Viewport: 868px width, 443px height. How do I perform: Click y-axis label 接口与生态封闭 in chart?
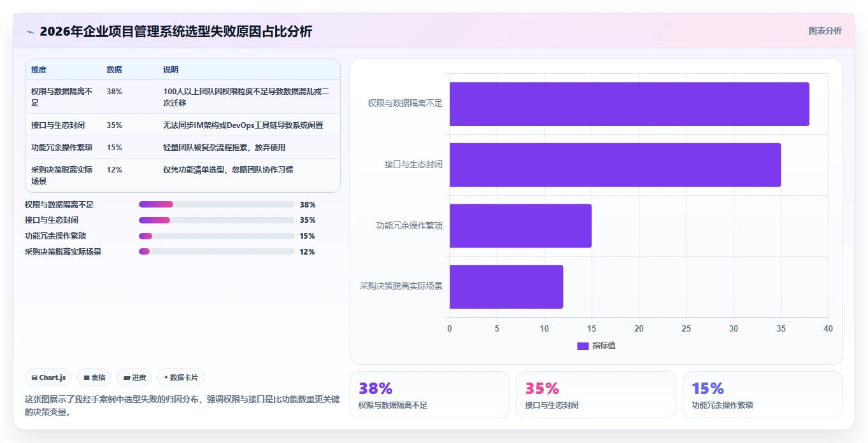tap(413, 164)
